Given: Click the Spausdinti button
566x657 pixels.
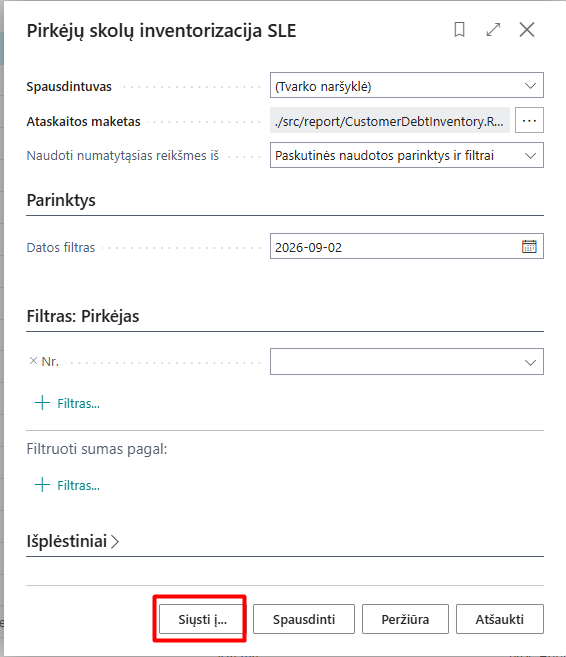Looking at the screenshot, I should 304,619.
